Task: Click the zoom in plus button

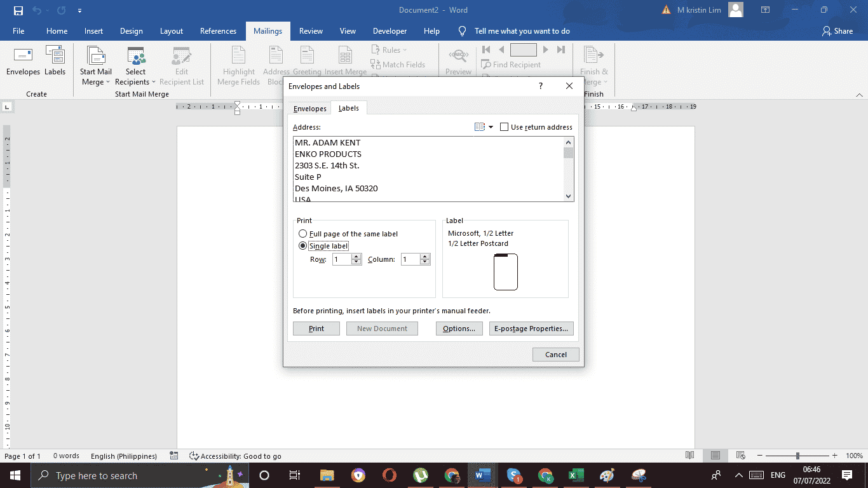Action: (834, 456)
